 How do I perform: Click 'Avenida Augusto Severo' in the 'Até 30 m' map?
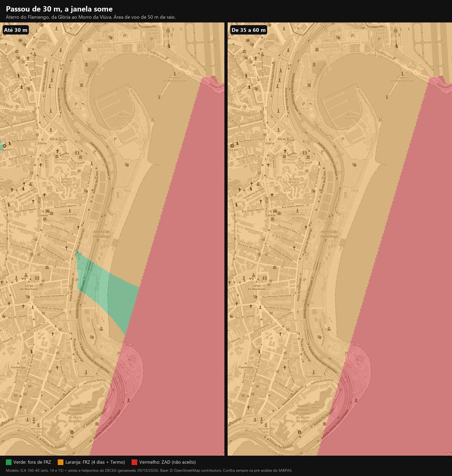(x=45, y=77)
